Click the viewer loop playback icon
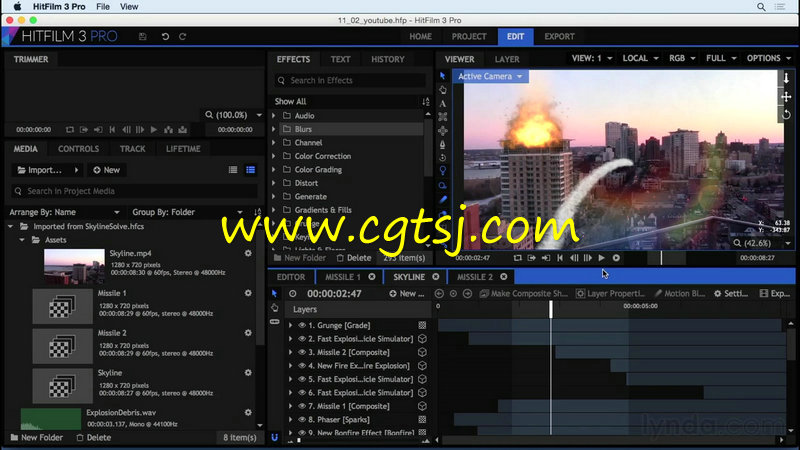The width and height of the screenshot is (800, 450). (518, 258)
